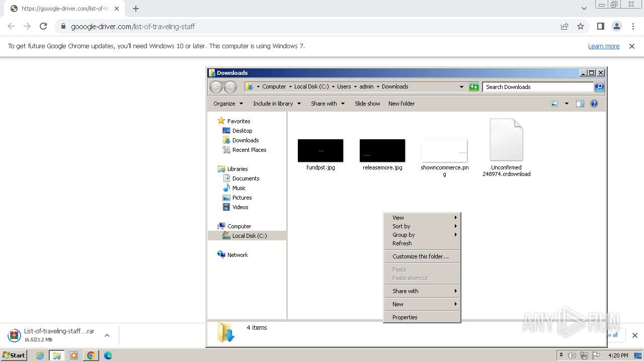Dismiss the Chrome update notice
The image size is (644, 362).
(632, 46)
